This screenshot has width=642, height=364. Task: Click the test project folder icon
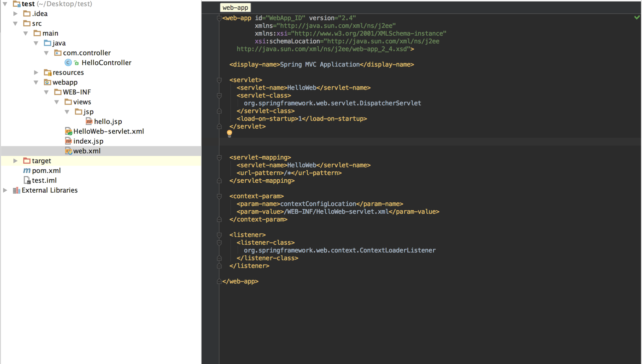click(x=16, y=4)
